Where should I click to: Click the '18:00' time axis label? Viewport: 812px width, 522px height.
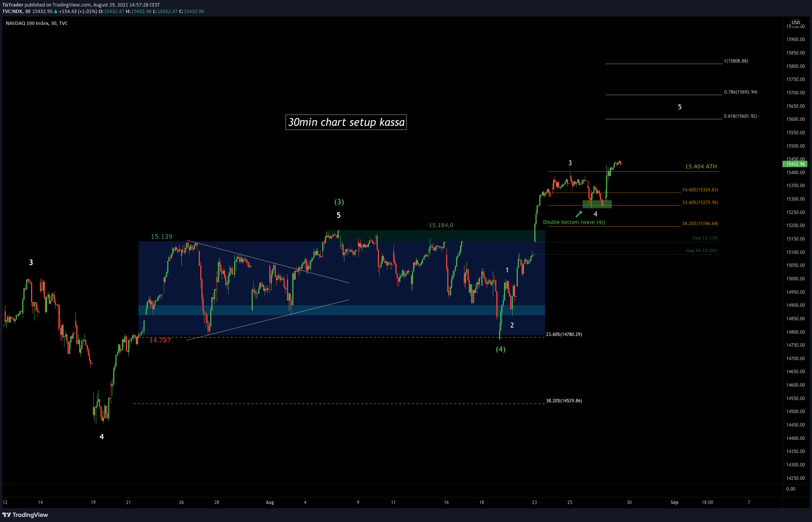point(707,502)
